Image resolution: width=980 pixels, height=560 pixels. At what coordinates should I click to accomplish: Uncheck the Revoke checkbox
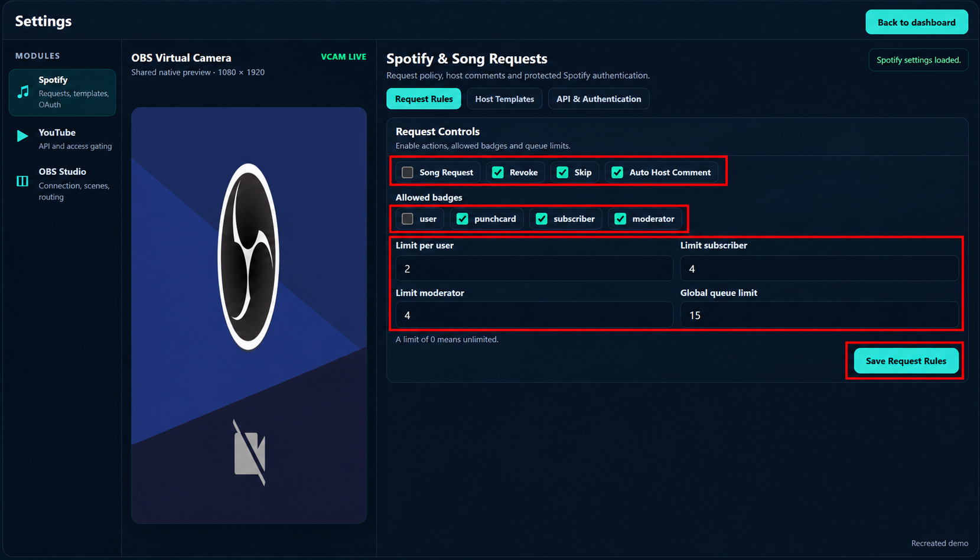498,172
